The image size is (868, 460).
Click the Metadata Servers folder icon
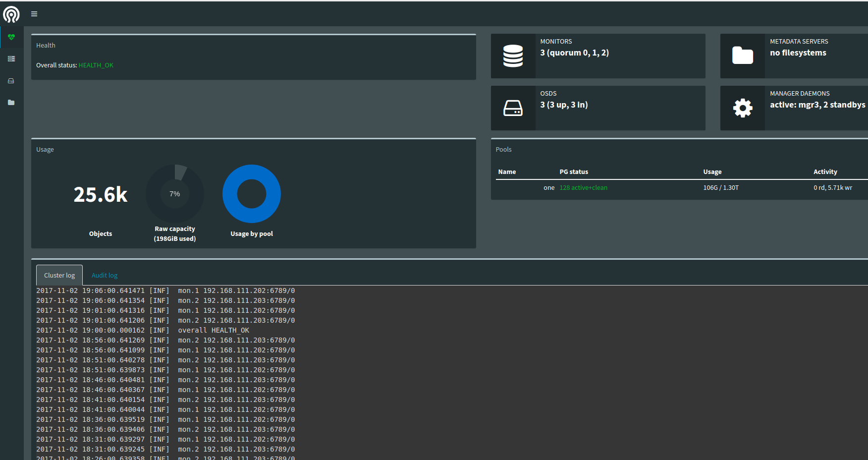click(x=742, y=56)
